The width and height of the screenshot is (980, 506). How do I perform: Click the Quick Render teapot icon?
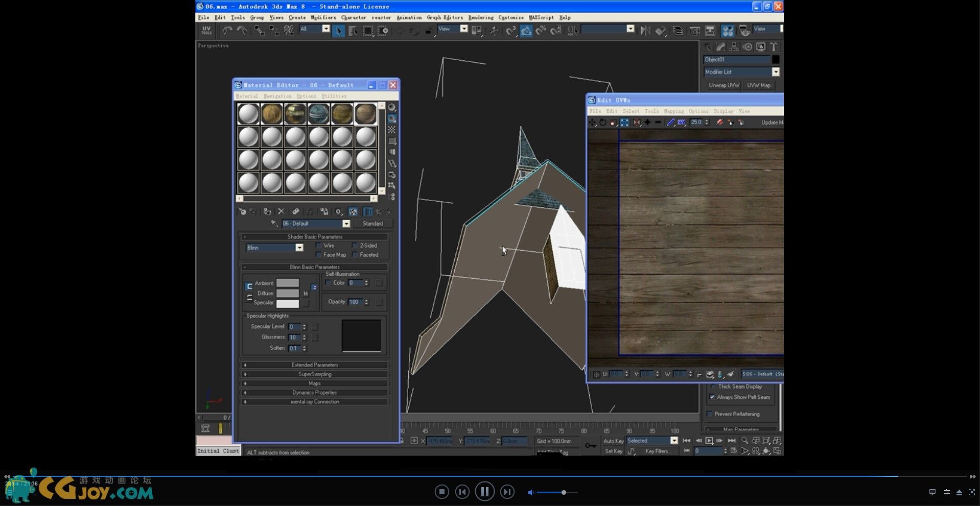click(744, 31)
